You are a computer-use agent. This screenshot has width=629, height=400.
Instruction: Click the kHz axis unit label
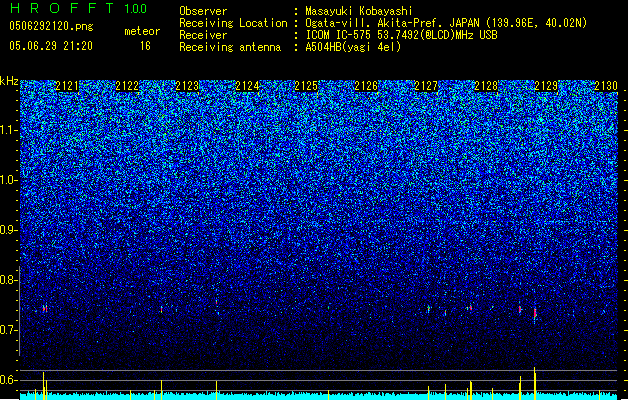pos(9,81)
